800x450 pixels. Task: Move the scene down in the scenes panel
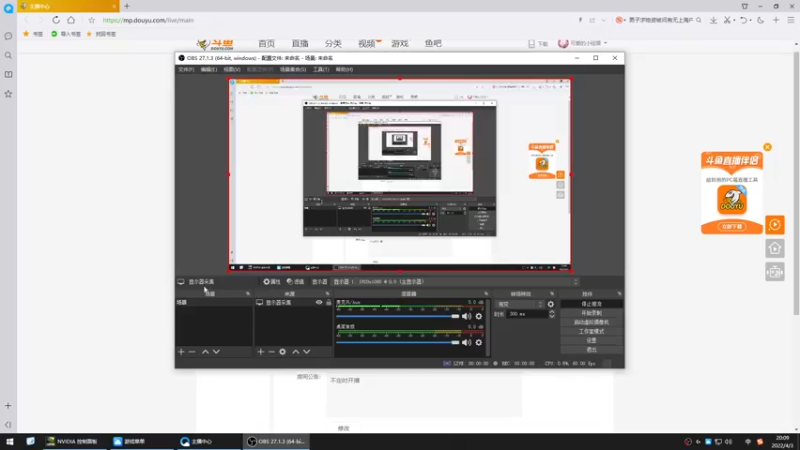[x=216, y=352]
